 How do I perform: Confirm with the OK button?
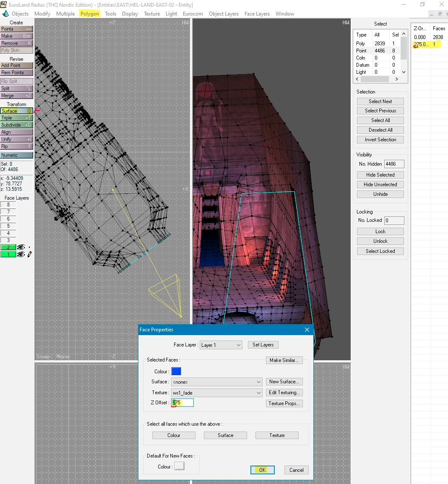[263, 470]
